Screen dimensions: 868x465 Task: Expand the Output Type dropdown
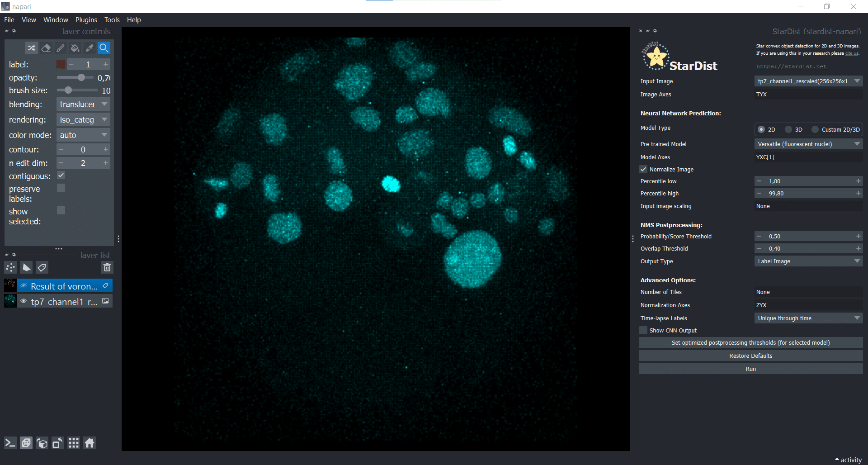pos(808,261)
